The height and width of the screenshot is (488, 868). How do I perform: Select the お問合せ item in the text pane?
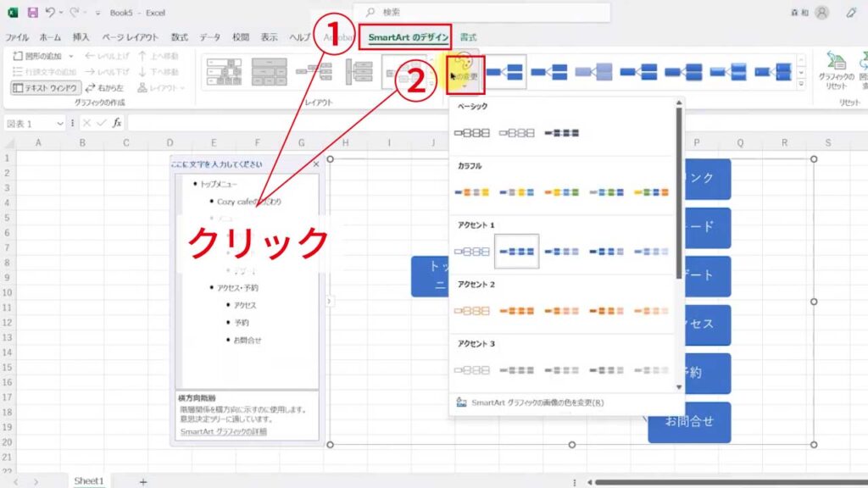(247, 341)
